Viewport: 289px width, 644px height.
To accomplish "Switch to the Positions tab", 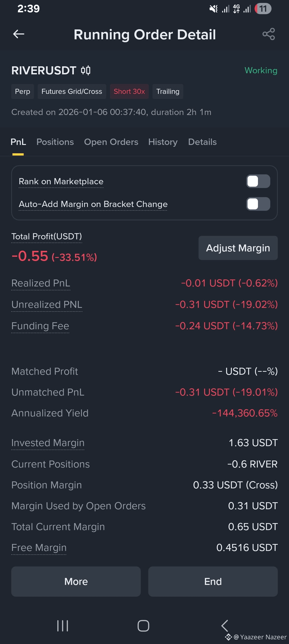I will click(x=55, y=142).
